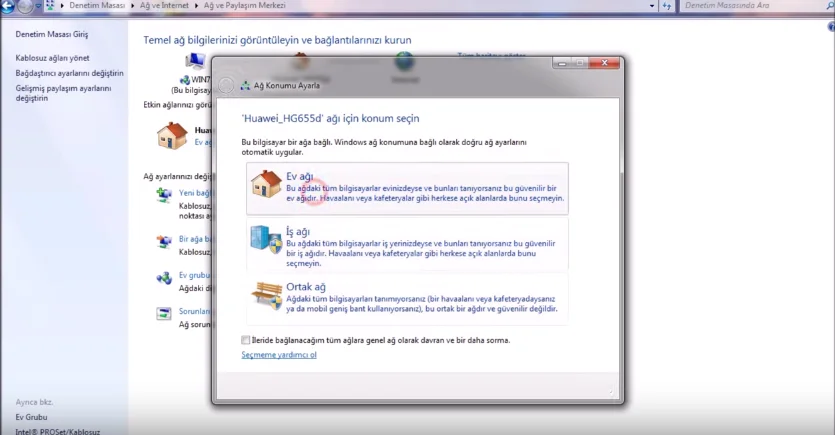Open Kablosuz ağları yönet in sidebar
Screen dimensions: 835x435
tap(52, 58)
